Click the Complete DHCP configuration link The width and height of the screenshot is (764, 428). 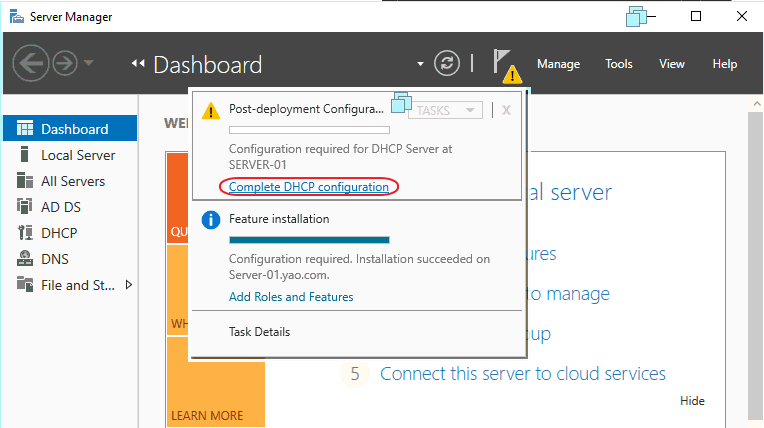coord(308,187)
